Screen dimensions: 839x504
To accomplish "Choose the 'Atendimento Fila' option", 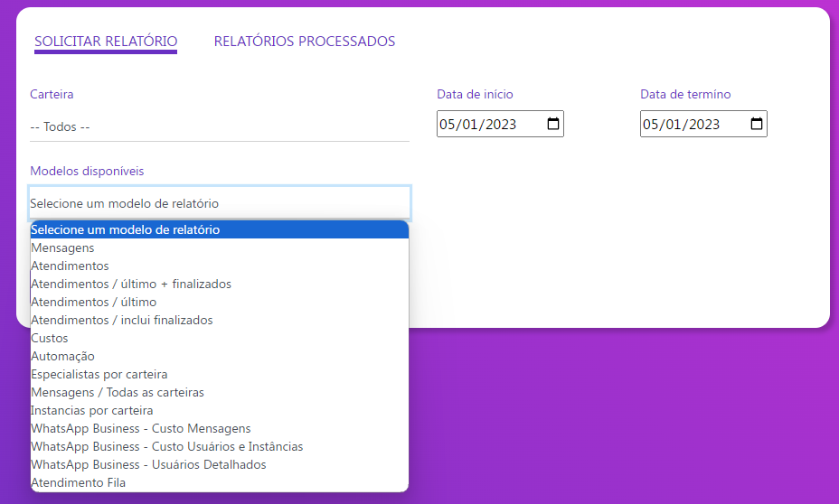I will 220,482.
